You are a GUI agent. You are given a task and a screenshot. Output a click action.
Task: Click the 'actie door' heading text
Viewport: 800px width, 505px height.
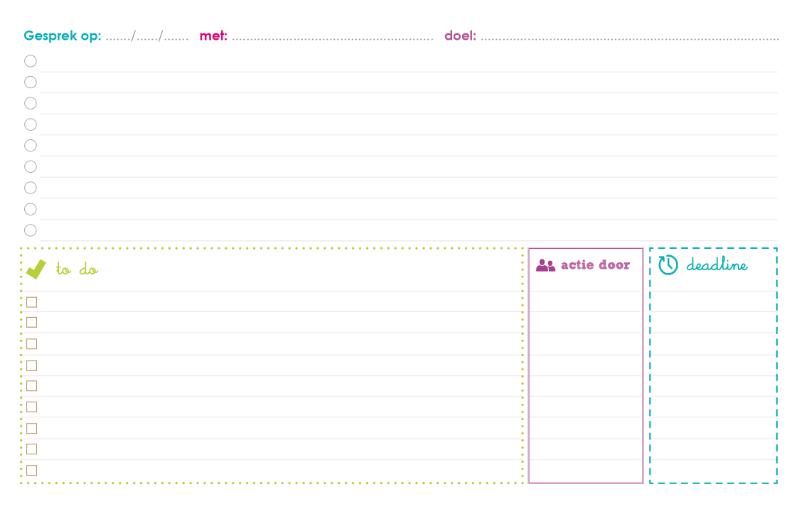(x=595, y=265)
